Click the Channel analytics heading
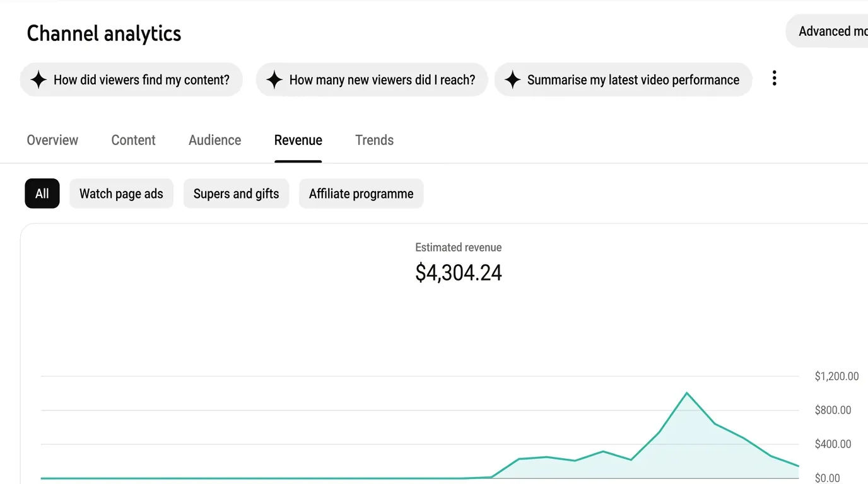 pos(104,33)
